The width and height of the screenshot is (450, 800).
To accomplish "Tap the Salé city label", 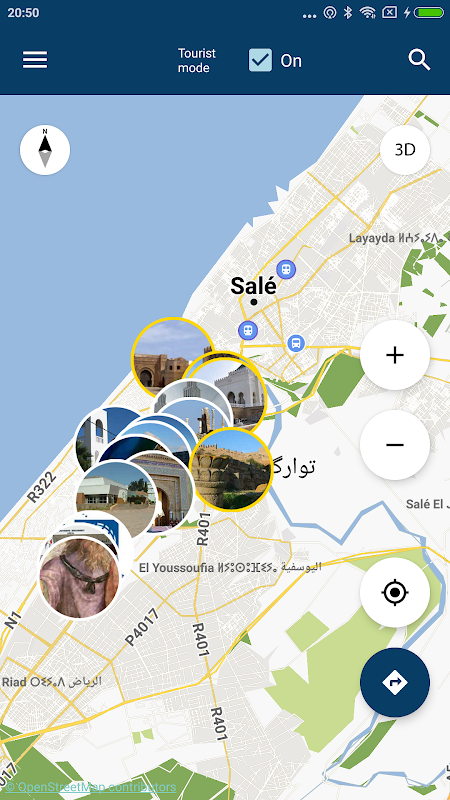I will pos(254,286).
